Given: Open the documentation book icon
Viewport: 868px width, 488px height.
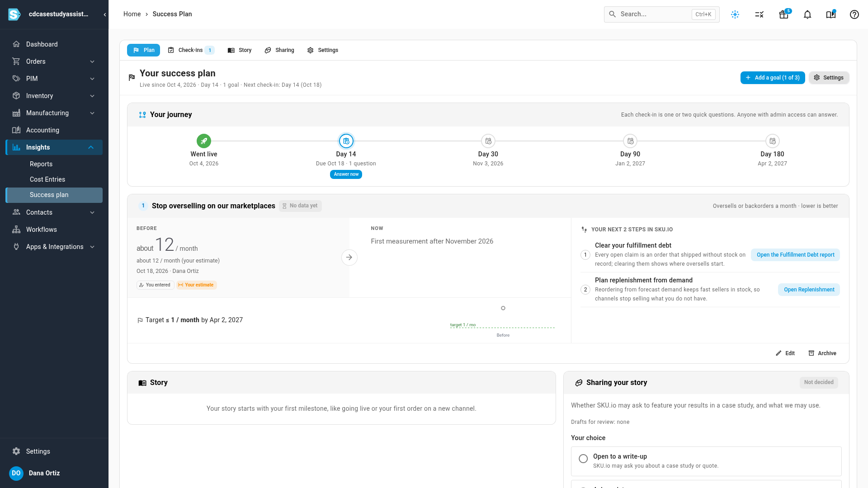Looking at the screenshot, I should (x=831, y=14).
